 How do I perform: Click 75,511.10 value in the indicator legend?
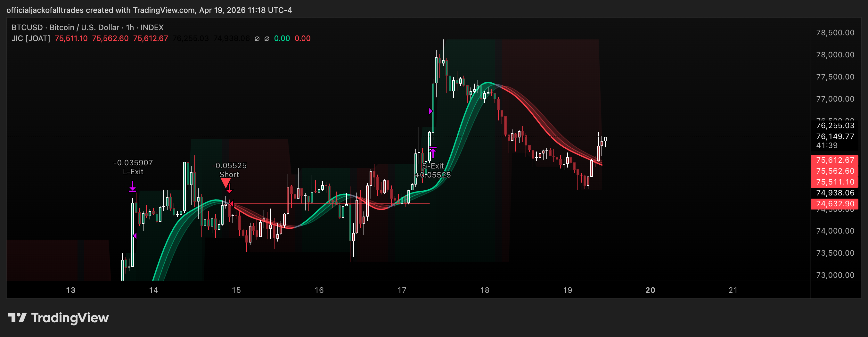71,38
